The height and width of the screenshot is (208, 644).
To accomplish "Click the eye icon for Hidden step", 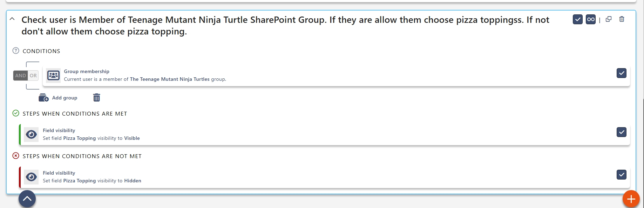I will pyautogui.click(x=32, y=177).
